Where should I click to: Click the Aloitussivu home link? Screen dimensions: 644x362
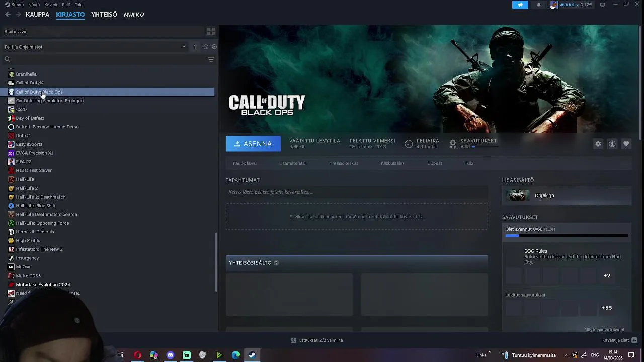point(15,31)
